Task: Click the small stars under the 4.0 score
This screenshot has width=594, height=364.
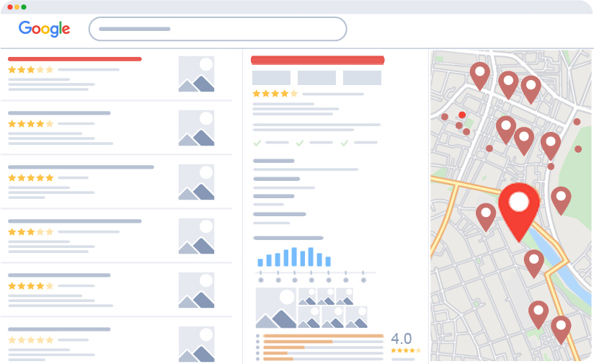Action: [406, 351]
